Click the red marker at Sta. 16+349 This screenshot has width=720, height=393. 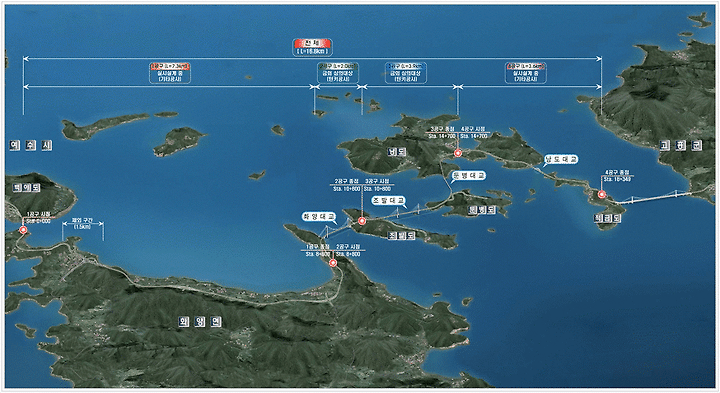[x=602, y=194]
